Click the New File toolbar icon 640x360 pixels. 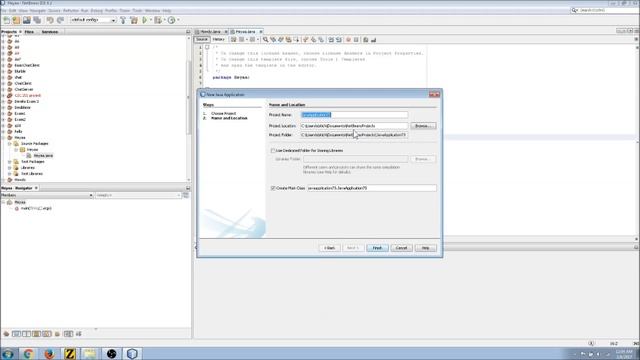(7, 20)
